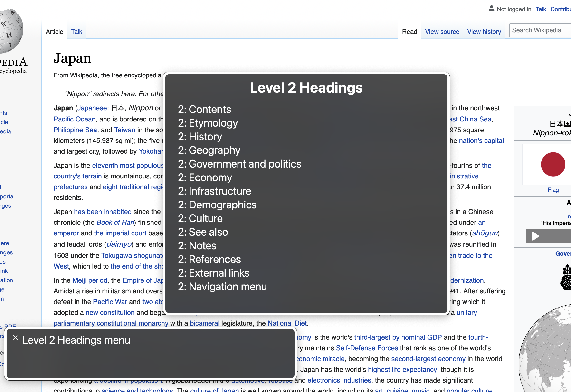
Task: Open the daimyō link
Action: click(x=119, y=244)
